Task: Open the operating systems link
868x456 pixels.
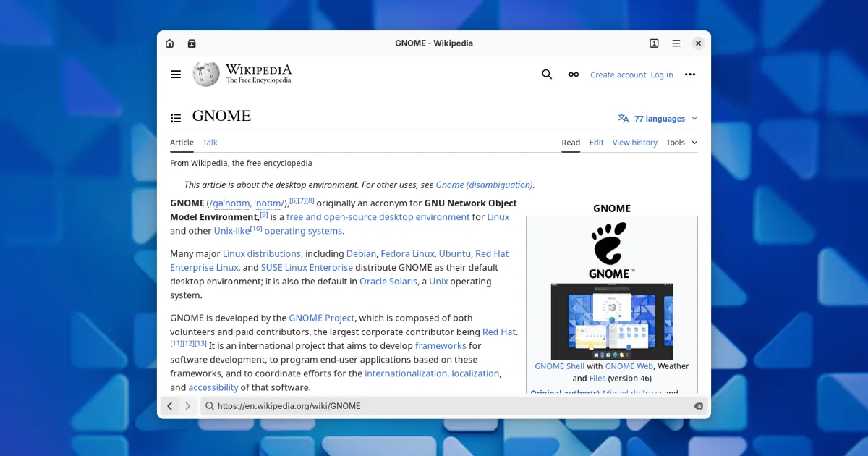Action: [303, 231]
